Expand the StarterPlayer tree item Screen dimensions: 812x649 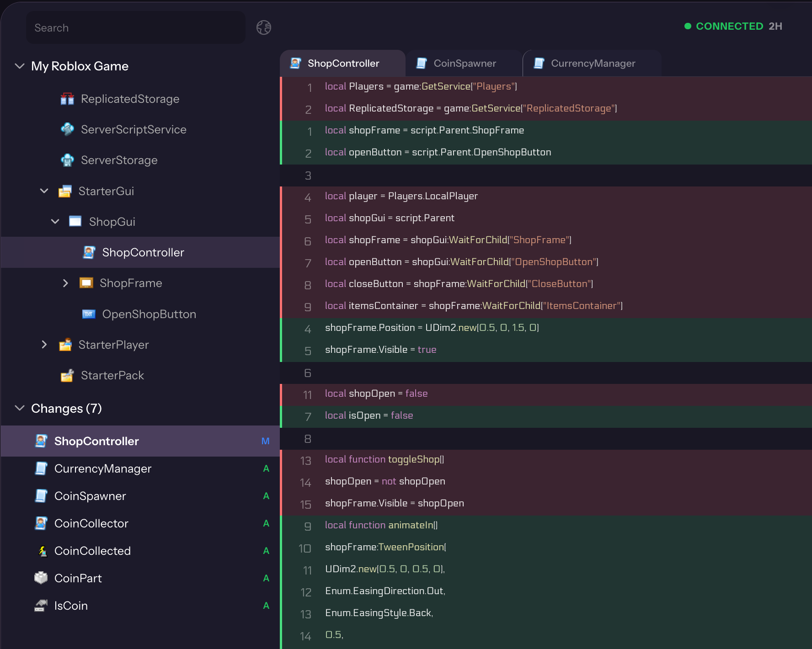coord(44,345)
